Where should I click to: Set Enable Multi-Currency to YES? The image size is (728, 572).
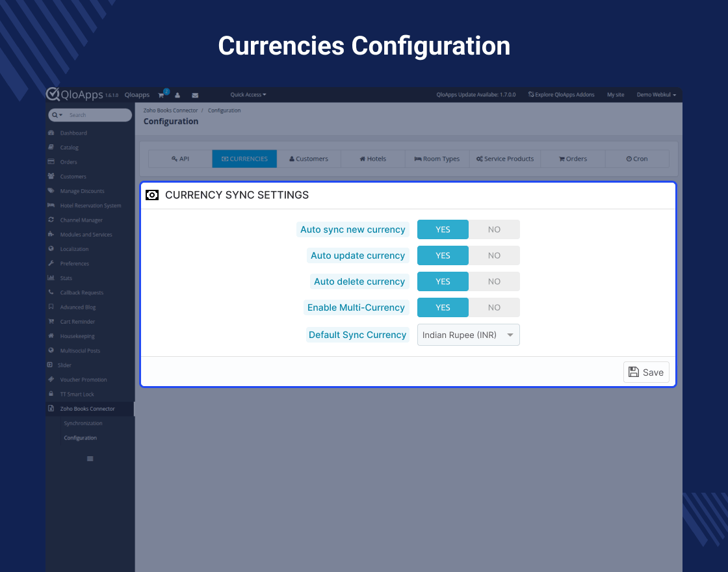point(443,307)
